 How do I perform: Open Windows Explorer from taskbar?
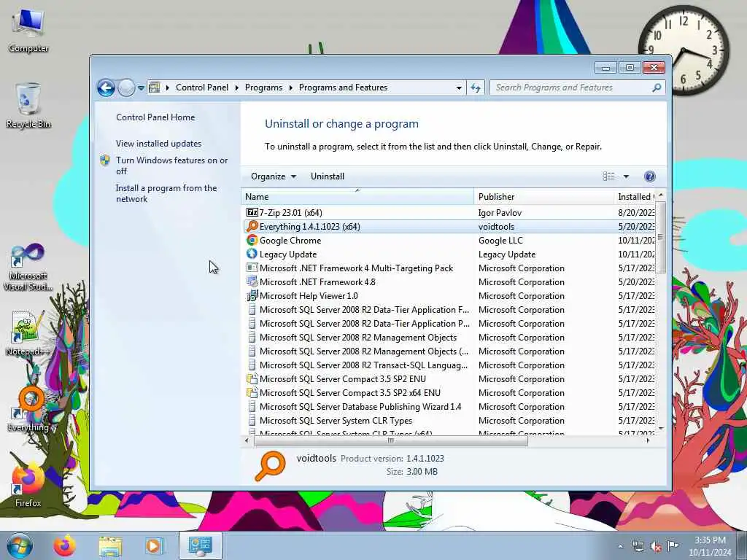pyautogui.click(x=110, y=546)
